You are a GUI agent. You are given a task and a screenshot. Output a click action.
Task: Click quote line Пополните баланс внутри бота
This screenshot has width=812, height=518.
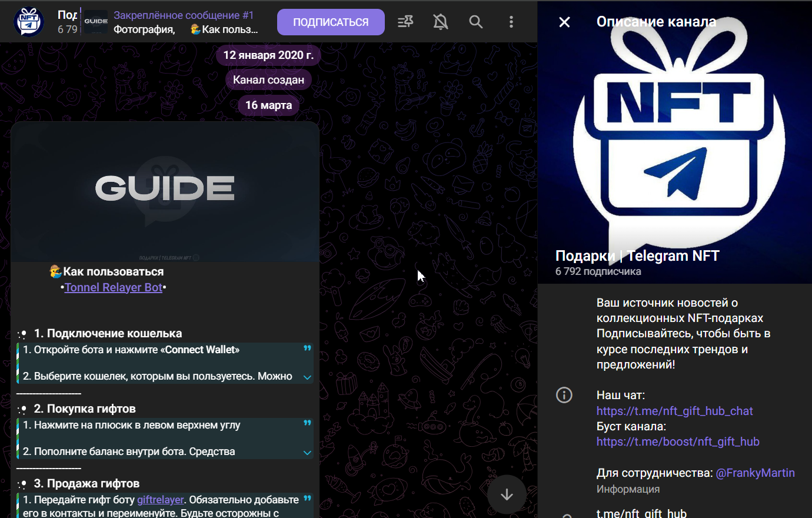tap(129, 451)
